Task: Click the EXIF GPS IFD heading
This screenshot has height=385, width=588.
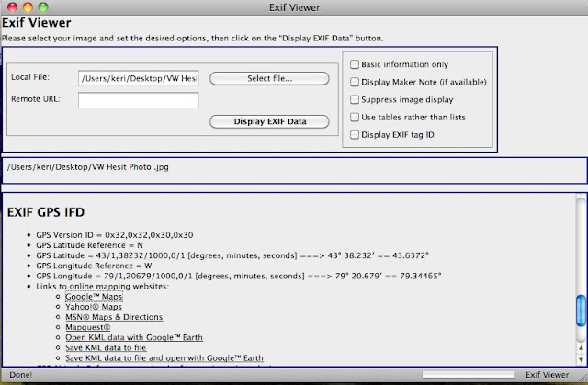Action: coord(46,212)
